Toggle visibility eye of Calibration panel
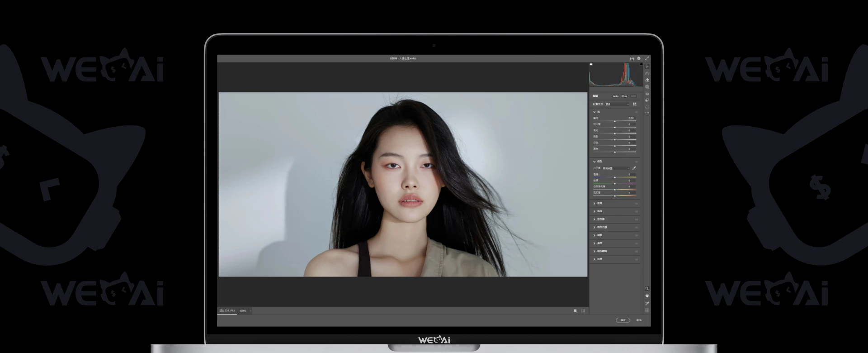The height and width of the screenshot is (353, 868). tap(636, 259)
